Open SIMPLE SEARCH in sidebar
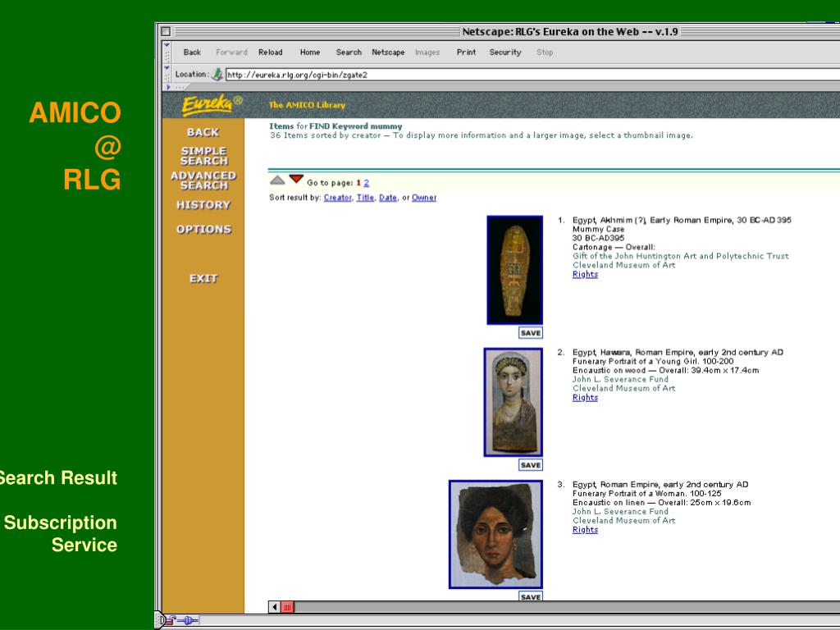Image resolution: width=840 pixels, height=630 pixels. click(x=203, y=156)
